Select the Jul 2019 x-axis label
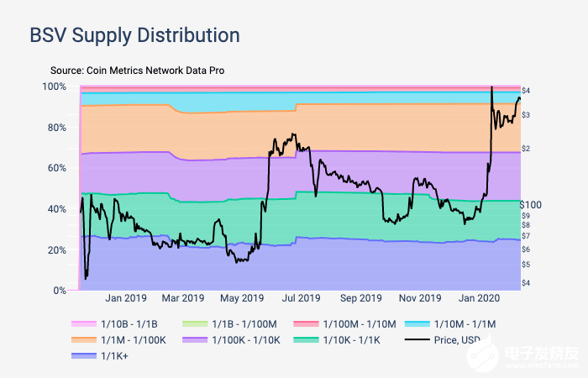Viewport: 588px width, 378px height. point(301,299)
